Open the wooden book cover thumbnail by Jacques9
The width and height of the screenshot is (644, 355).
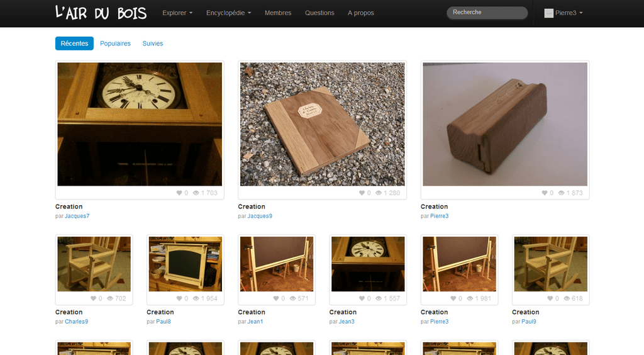coord(323,124)
